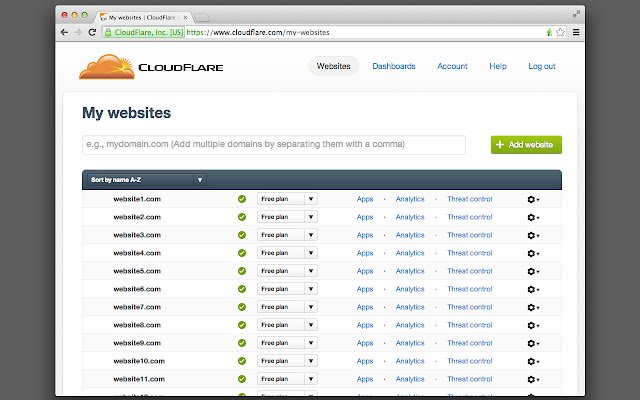Click the CloudFlare cloud logo
Viewport: 640px width, 400px height.
(107, 67)
